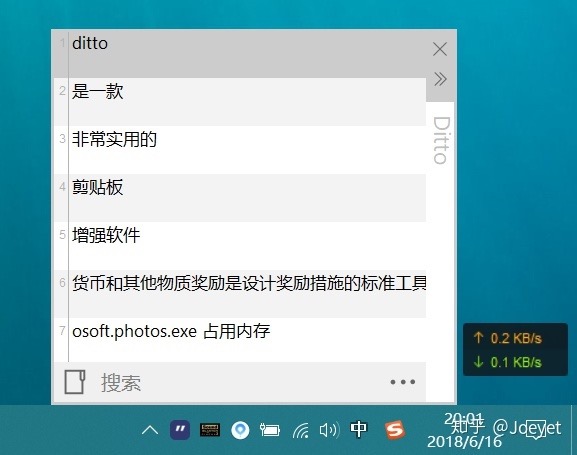Open the groups icon beside search
Viewport: 577px width, 455px height.
click(75, 382)
